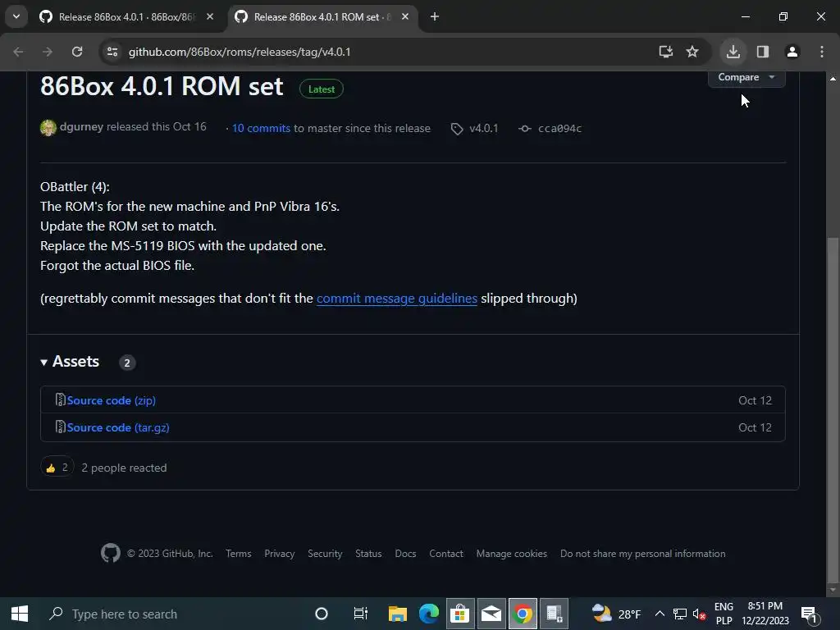Launch Microsoft Edge from the taskbar
The height and width of the screenshot is (630, 840).
click(x=428, y=614)
